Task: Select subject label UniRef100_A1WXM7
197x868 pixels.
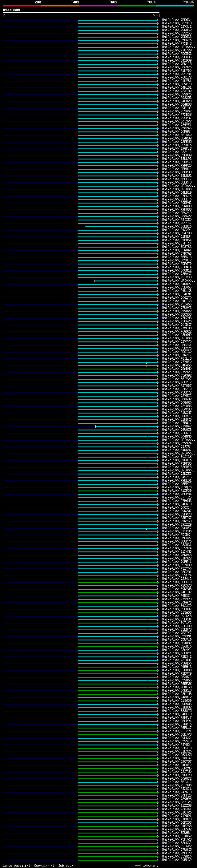Action: (x=176, y=413)
